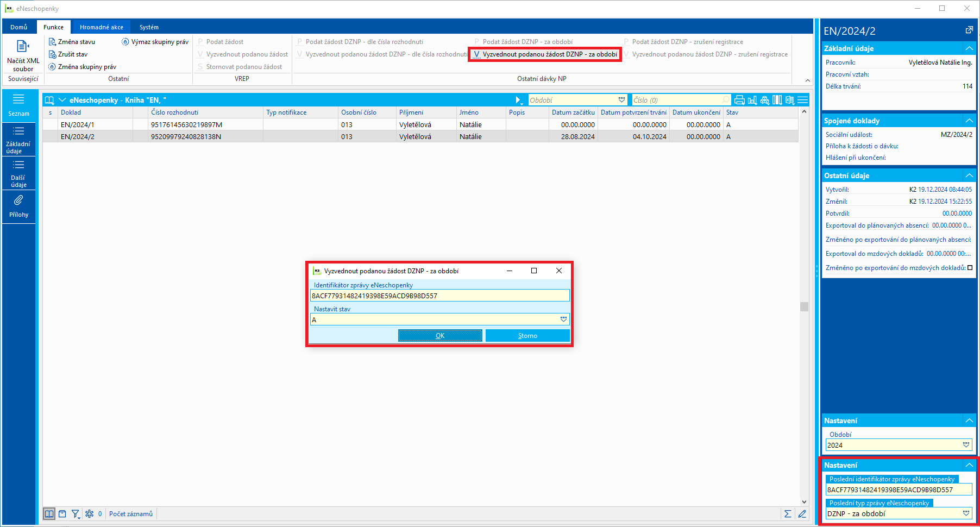Screen dimensions: 980x527
Task: Open the Systém ribbon tab
Action: click(x=149, y=27)
